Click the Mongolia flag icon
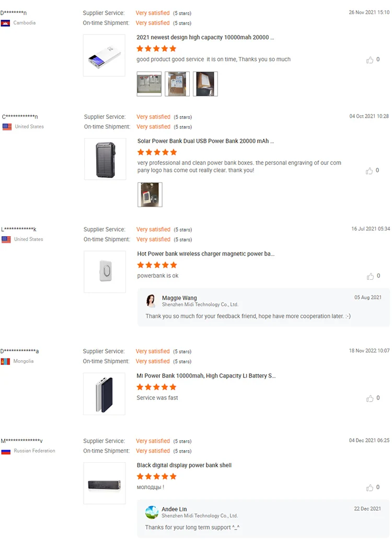This screenshot has width=392, height=550. click(x=6, y=361)
